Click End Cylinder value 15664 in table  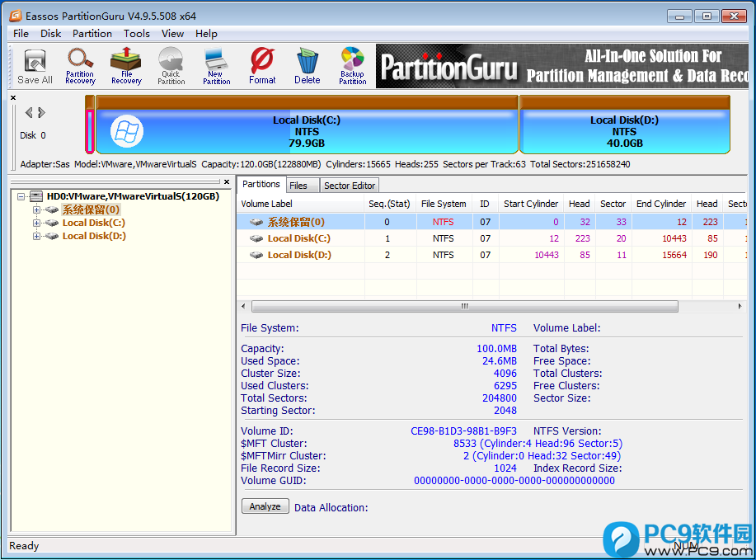[x=674, y=255]
